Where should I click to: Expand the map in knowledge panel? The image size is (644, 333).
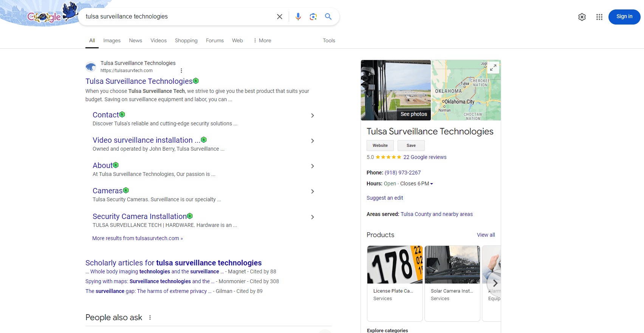click(493, 68)
